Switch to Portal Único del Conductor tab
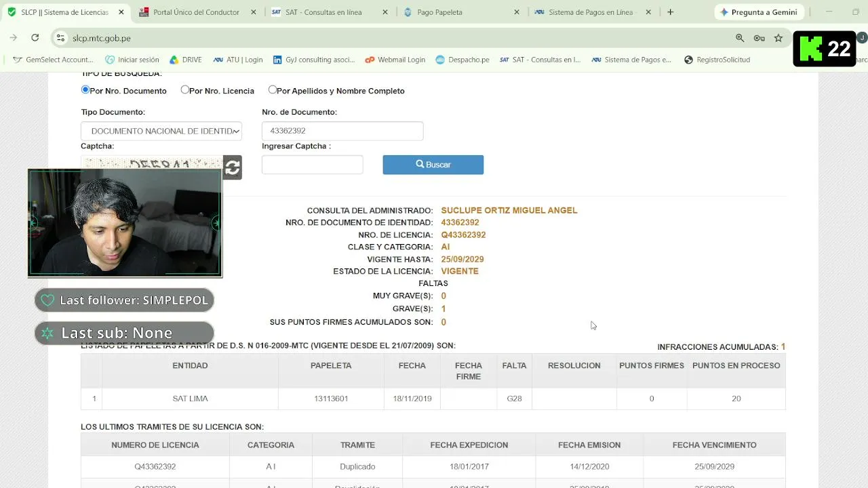868x488 pixels. click(x=197, y=12)
